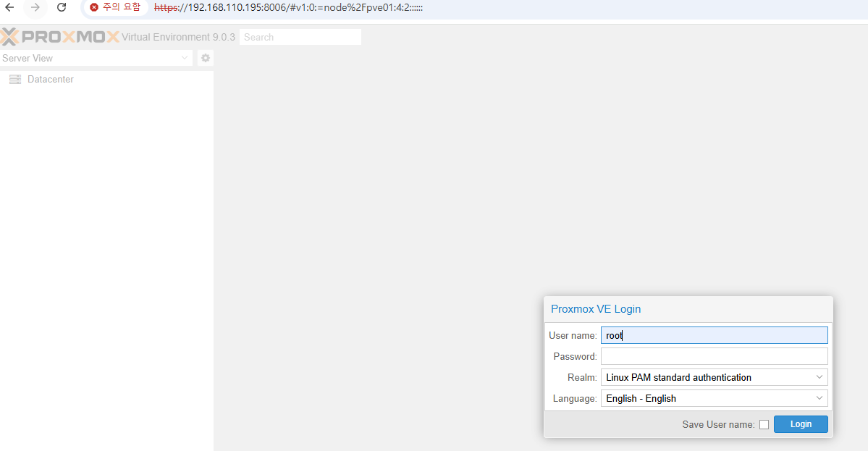Click the browser back arrow

click(x=9, y=7)
